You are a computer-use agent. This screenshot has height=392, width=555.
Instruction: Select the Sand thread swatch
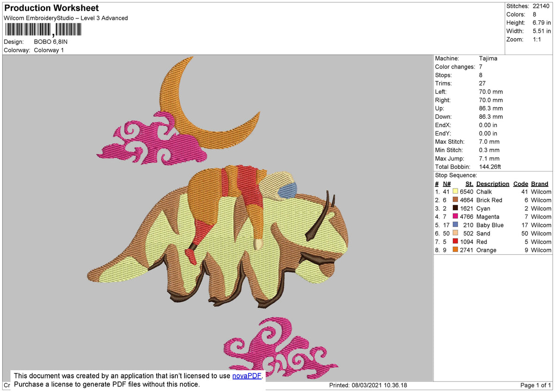(456, 233)
